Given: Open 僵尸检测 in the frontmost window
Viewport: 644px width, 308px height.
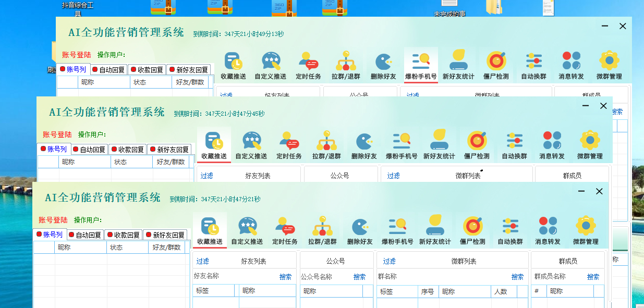Looking at the screenshot, I should (472, 230).
